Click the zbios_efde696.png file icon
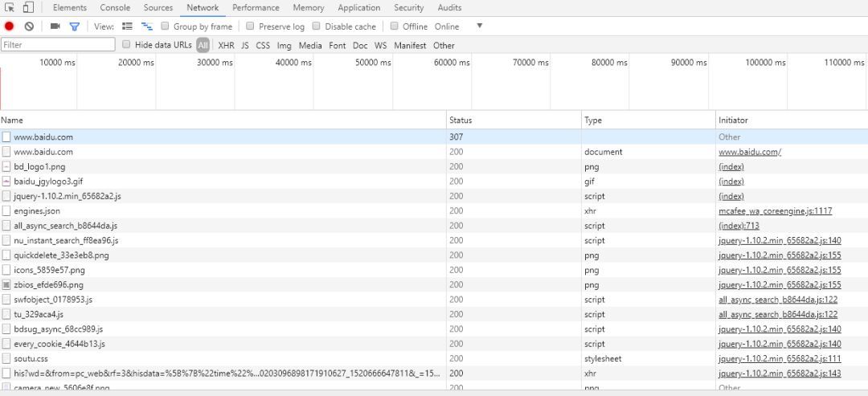868x396 pixels. (x=6, y=285)
